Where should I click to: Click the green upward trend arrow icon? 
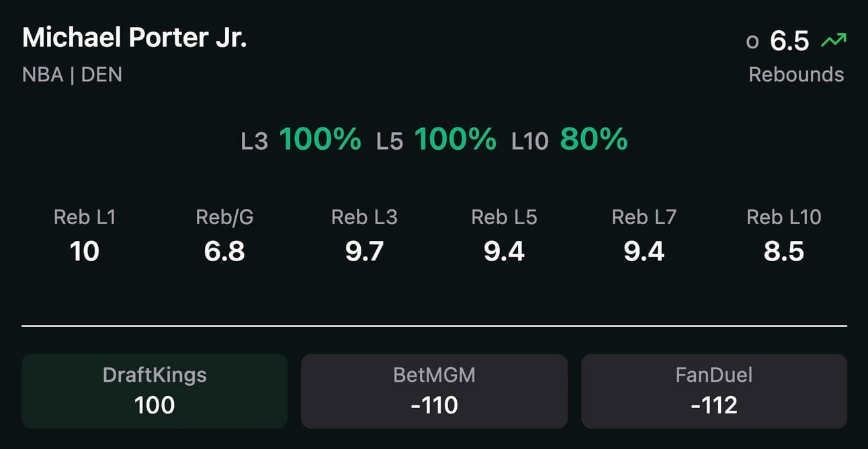click(x=833, y=41)
